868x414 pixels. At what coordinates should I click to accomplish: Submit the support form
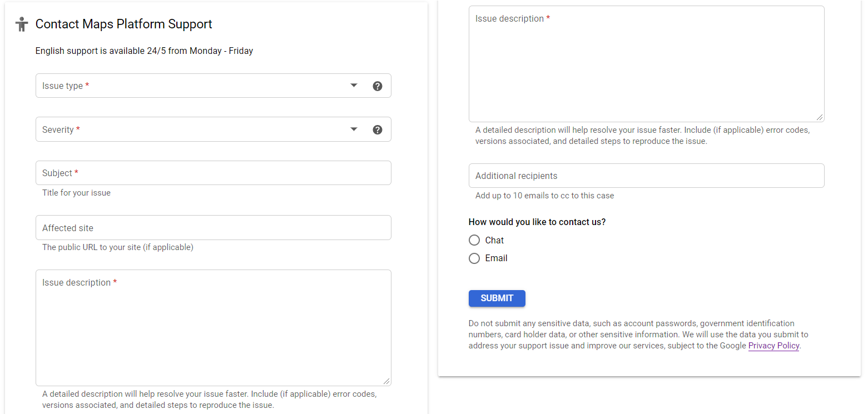tap(497, 298)
